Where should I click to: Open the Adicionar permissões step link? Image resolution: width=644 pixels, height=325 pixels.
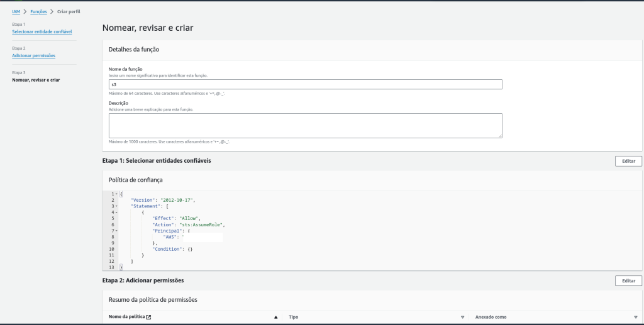click(x=33, y=55)
